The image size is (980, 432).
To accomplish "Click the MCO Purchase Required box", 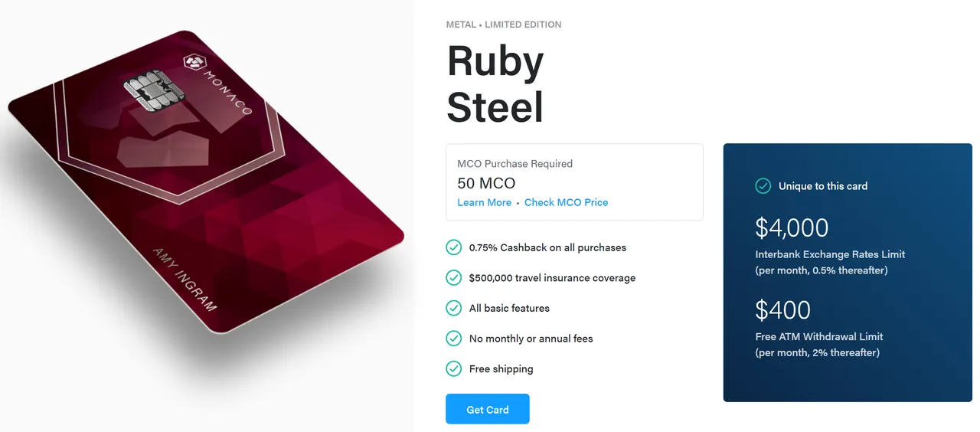I will click(x=574, y=182).
